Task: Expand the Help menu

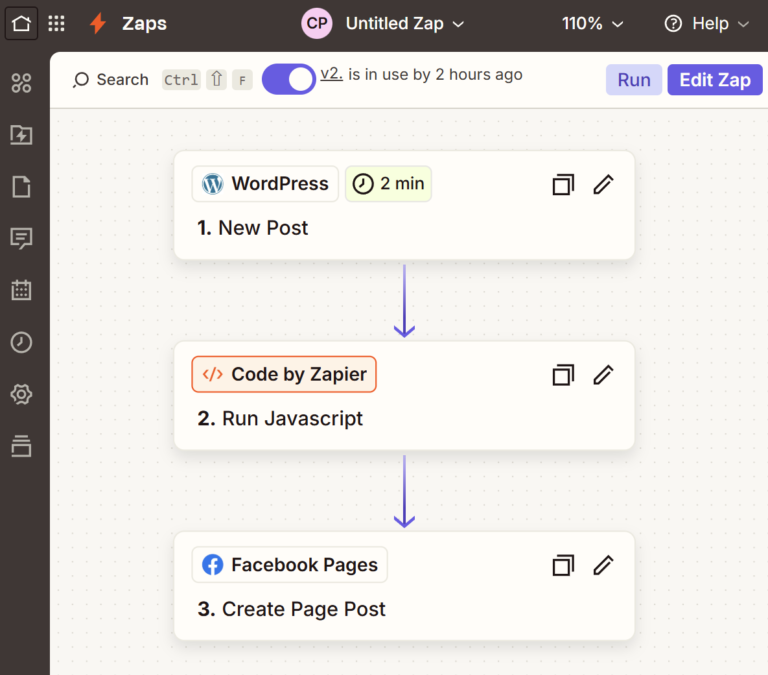Action: 707,23
